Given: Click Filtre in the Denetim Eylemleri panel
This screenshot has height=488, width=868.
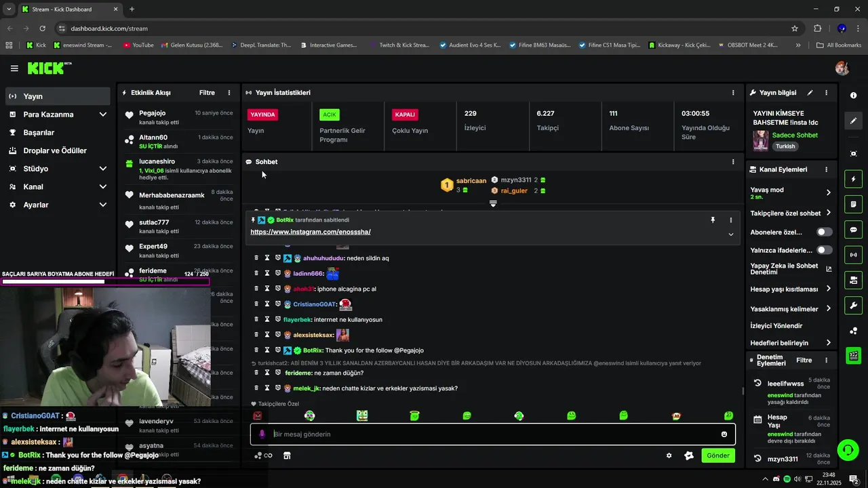Looking at the screenshot, I should pos(804,361).
